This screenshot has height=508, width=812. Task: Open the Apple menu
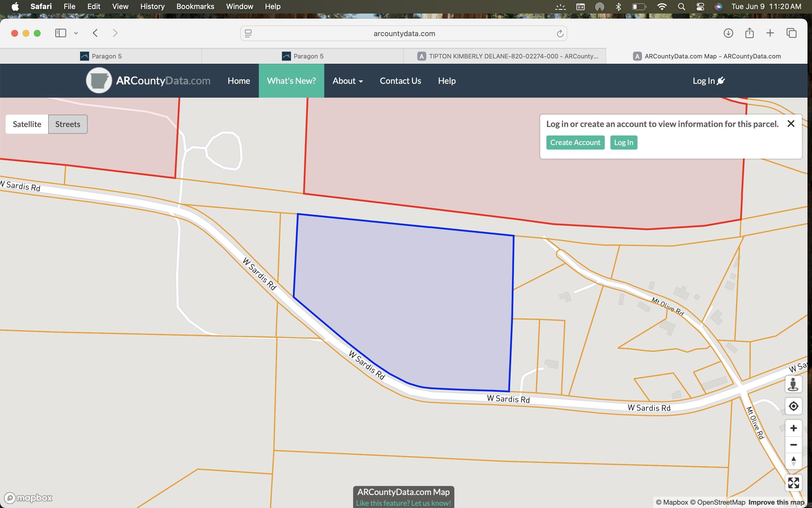pyautogui.click(x=15, y=6)
